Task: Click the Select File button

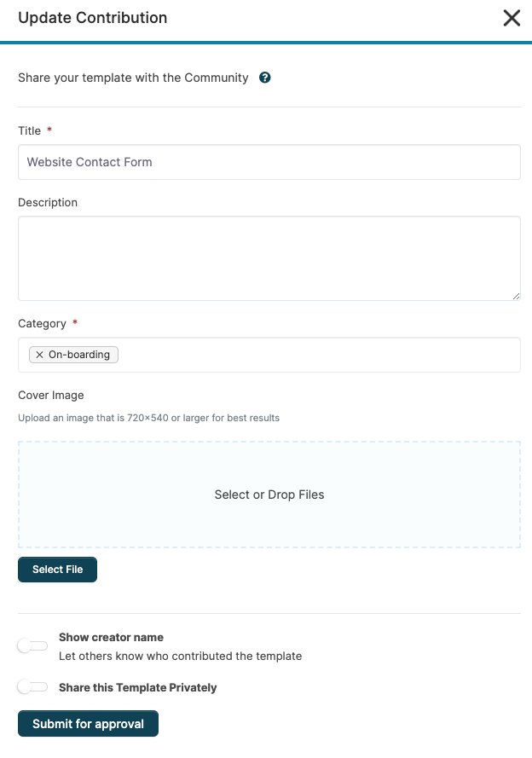Action: [x=57, y=570]
